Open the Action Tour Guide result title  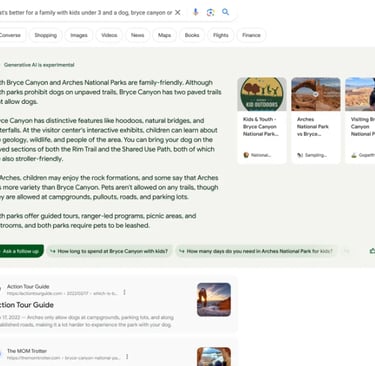27,305
